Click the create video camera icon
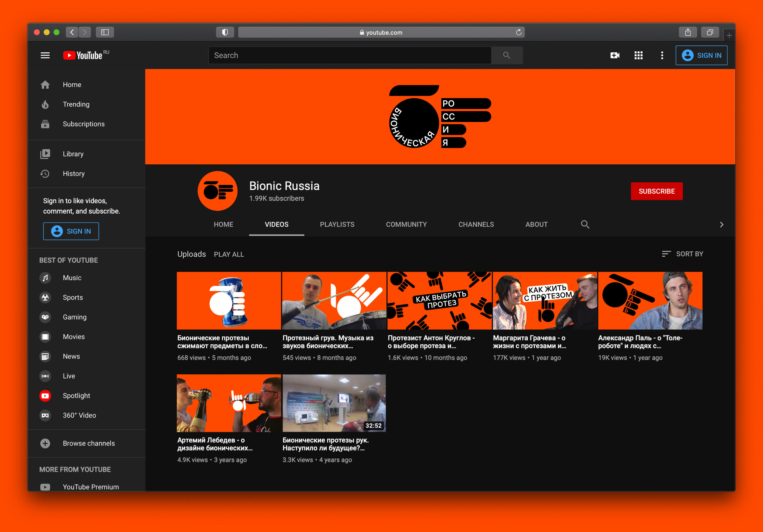The image size is (763, 532). (615, 55)
